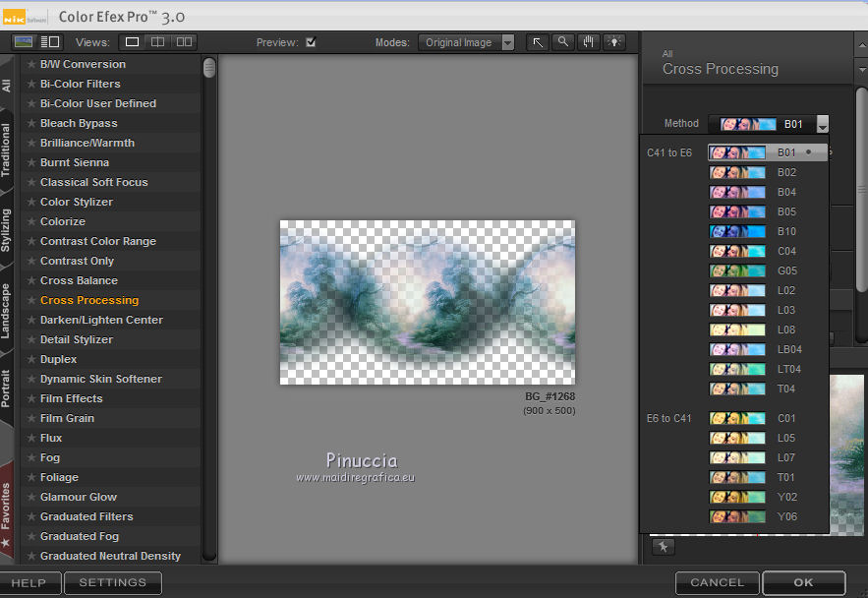The height and width of the screenshot is (598, 868).
Task: Choose the B02 cross processing method
Action: coord(768,172)
